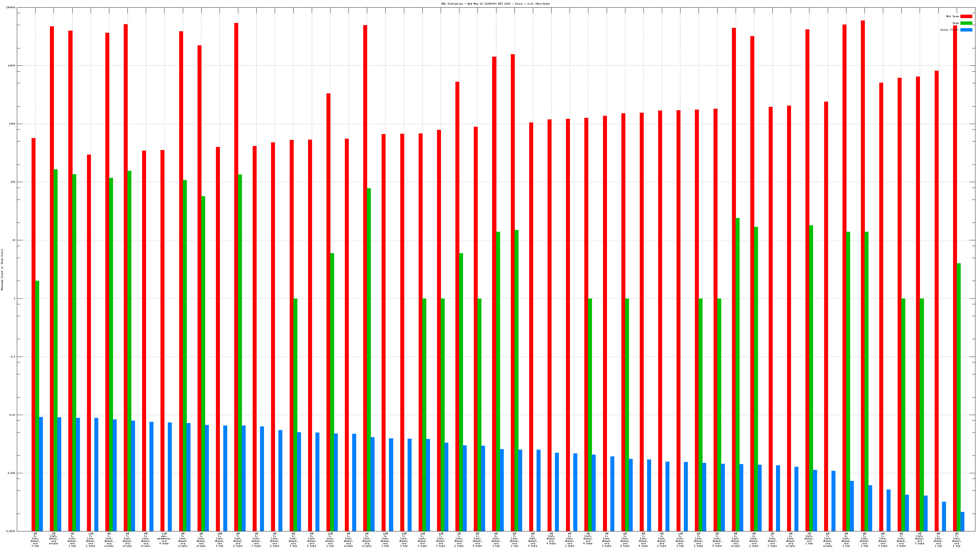This screenshot has height=551, width=980.
Task: Click the 0.1 y-axis tick label
Action: 13,357
